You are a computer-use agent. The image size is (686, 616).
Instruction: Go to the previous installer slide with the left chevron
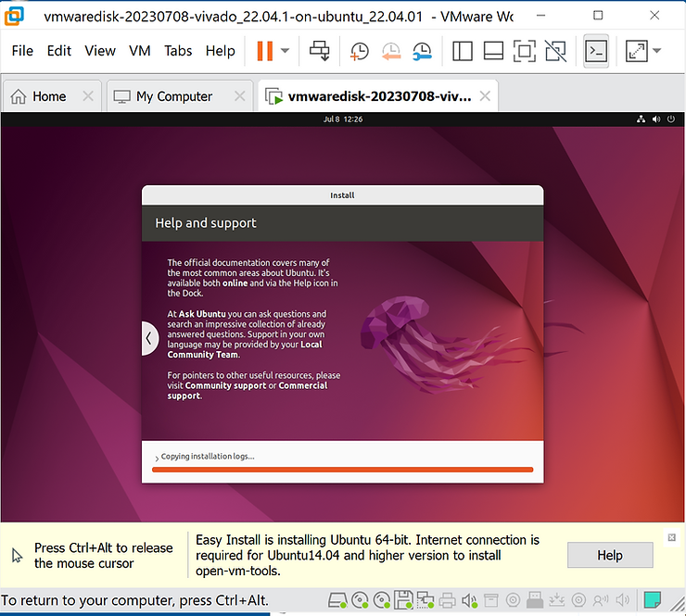click(x=149, y=338)
